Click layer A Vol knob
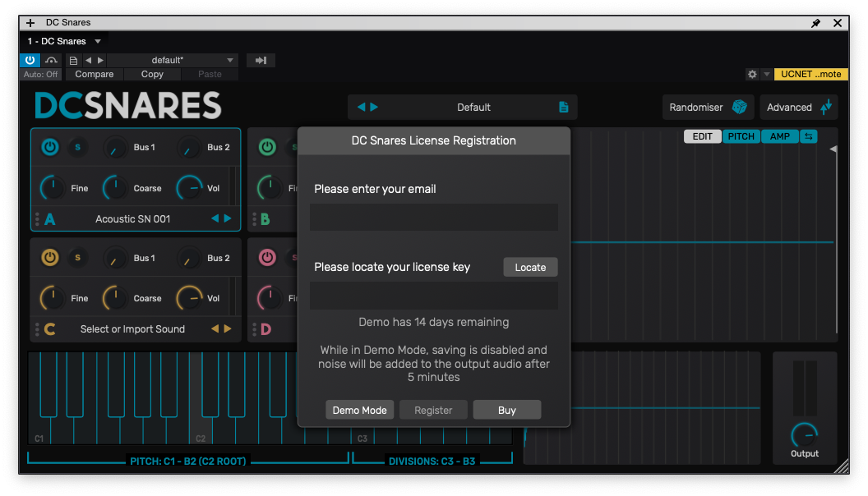 (x=189, y=188)
